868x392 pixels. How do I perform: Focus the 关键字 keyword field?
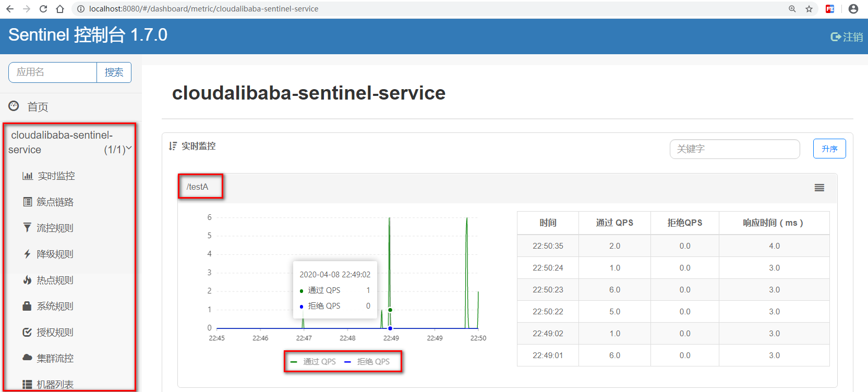pos(735,149)
